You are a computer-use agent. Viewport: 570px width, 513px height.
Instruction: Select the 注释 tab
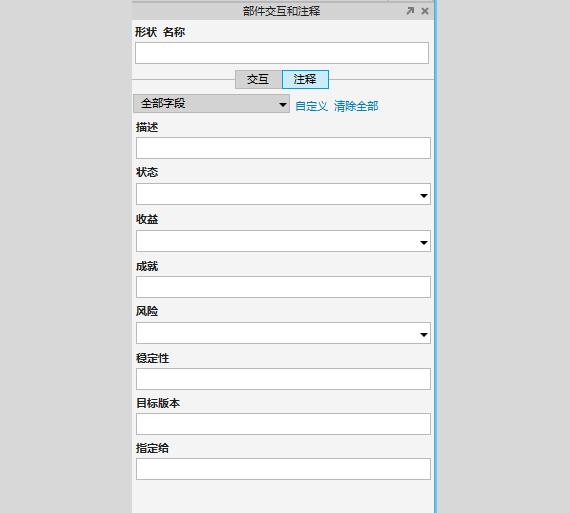(x=305, y=79)
